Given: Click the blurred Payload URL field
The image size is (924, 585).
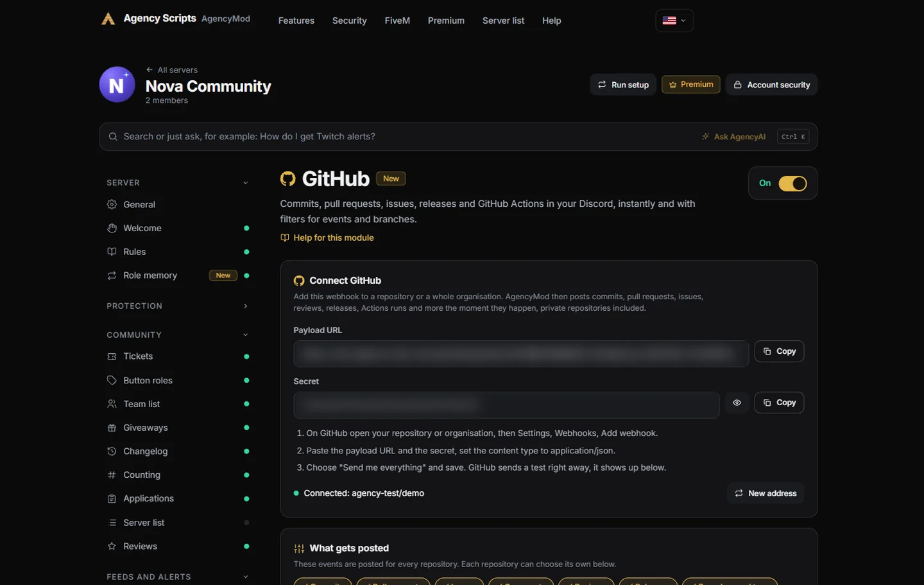Looking at the screenshot, I should (x=521, y=354).
